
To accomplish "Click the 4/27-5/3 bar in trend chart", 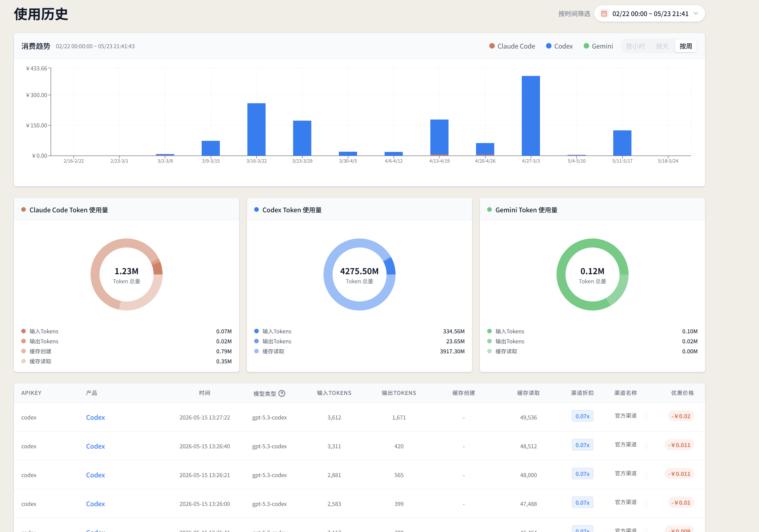I will (531, 116).
